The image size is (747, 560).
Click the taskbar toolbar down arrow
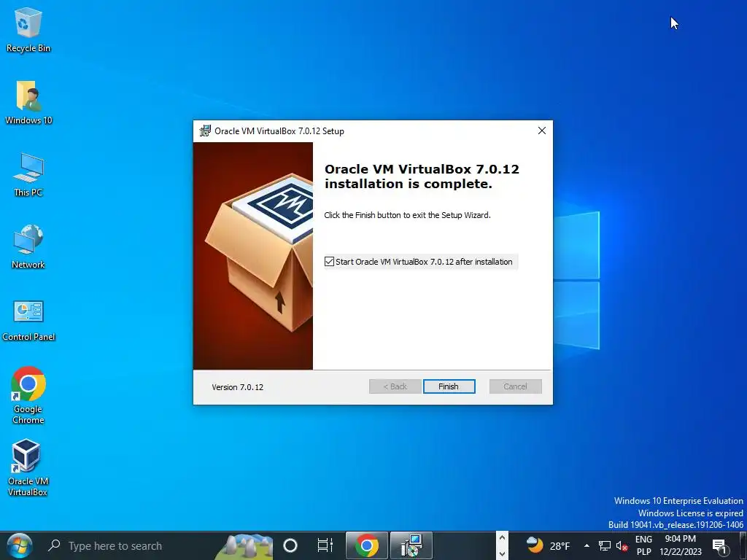[502, 553]
